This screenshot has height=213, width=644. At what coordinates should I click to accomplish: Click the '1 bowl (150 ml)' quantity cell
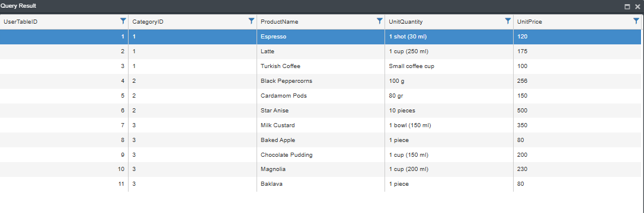(449, 125)
